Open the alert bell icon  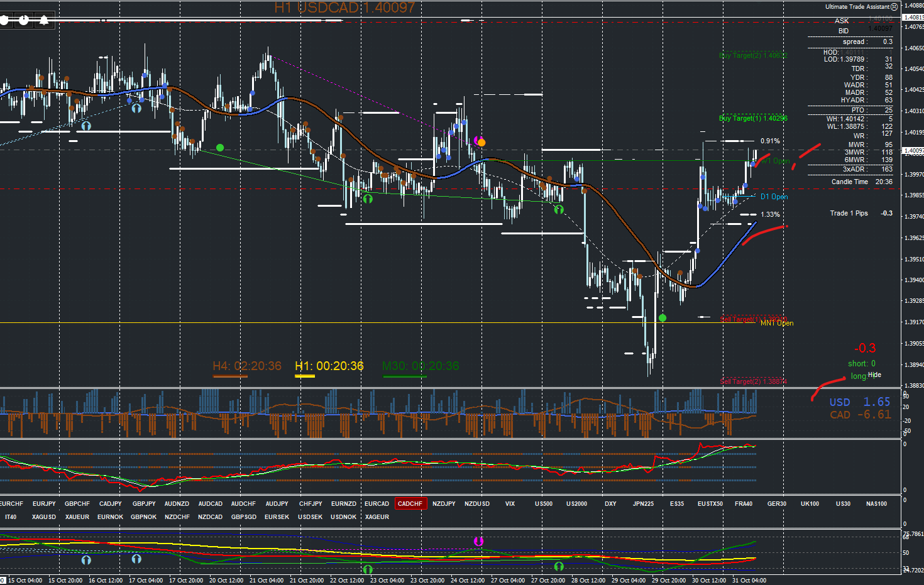(x=43, y=20)
